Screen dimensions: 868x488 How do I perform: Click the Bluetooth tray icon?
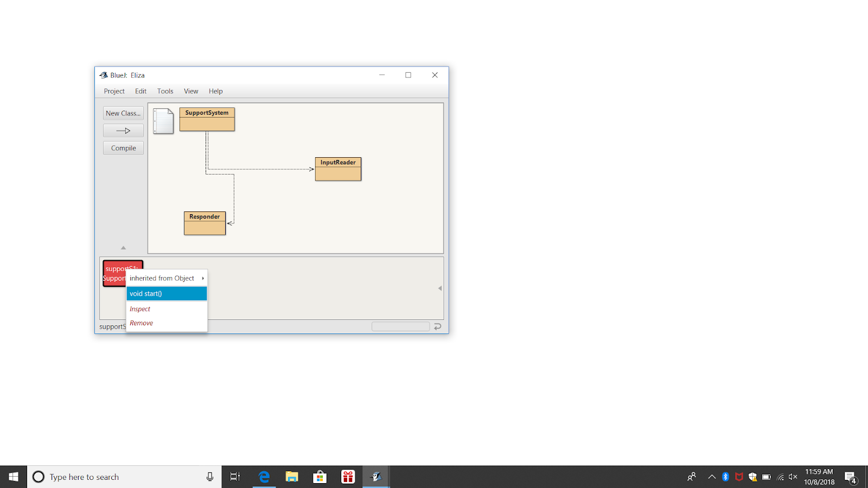[725, 477]
